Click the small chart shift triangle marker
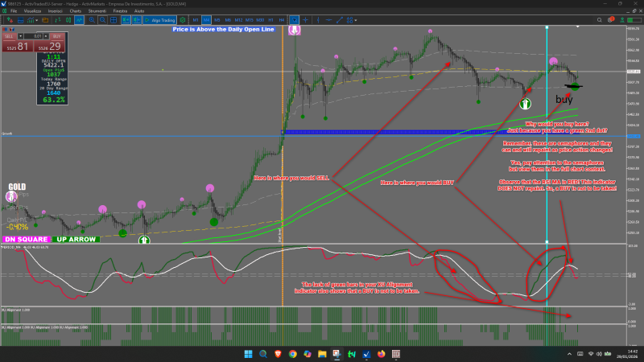 coord(577,27)
